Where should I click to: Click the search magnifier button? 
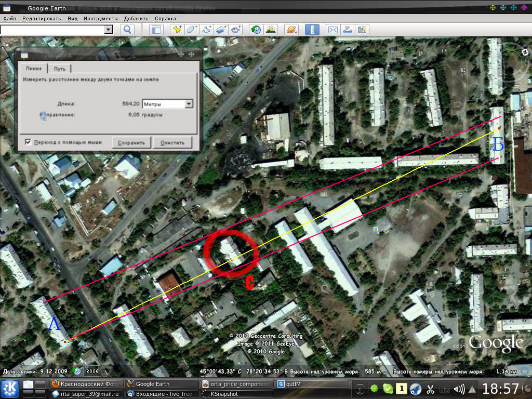[127, 30]
